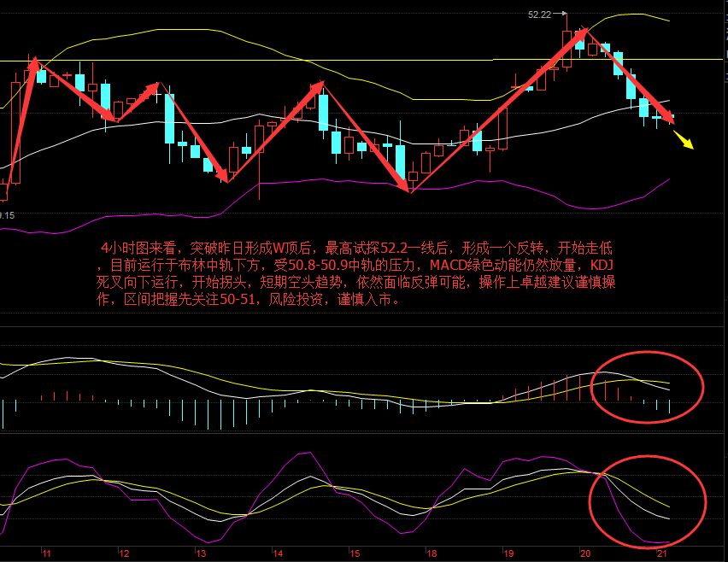Click the 0.15 low price label at left
This screenshot has height=562, width=728.
[7, 215]
